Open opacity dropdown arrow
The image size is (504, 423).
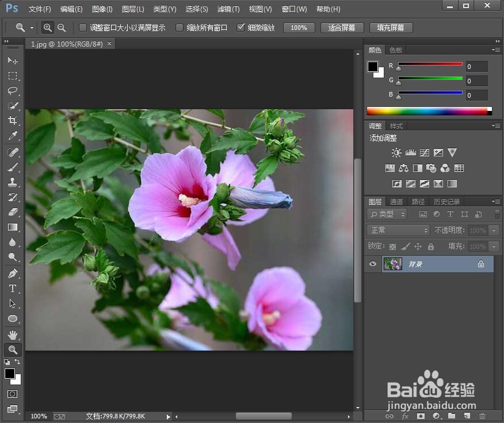coord(494,230)
